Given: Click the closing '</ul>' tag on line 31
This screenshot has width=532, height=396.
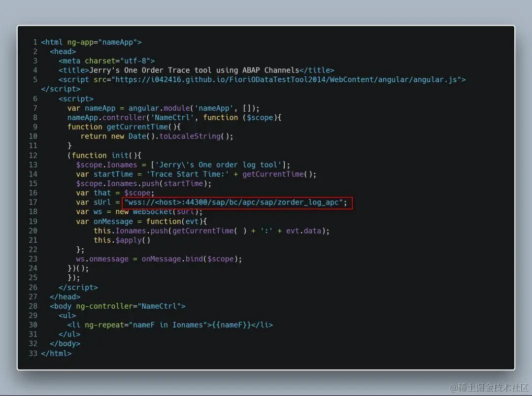Looking at the screenshot, I should pyautogui.click(x=69, y=334).
